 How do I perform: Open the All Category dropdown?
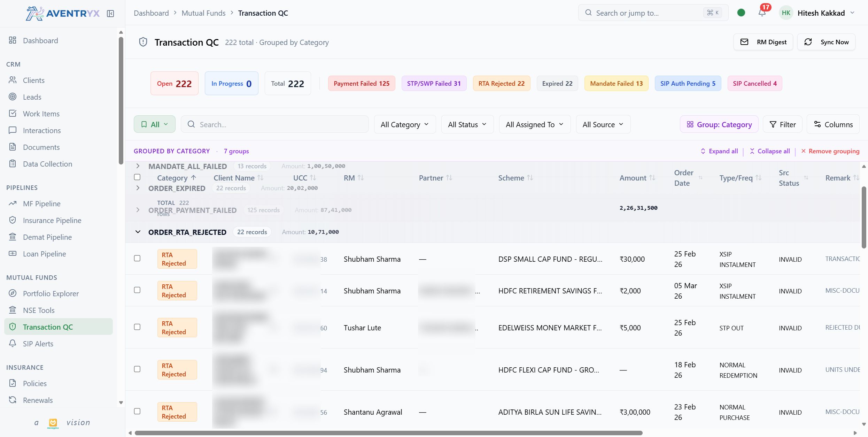click(405, 124)
